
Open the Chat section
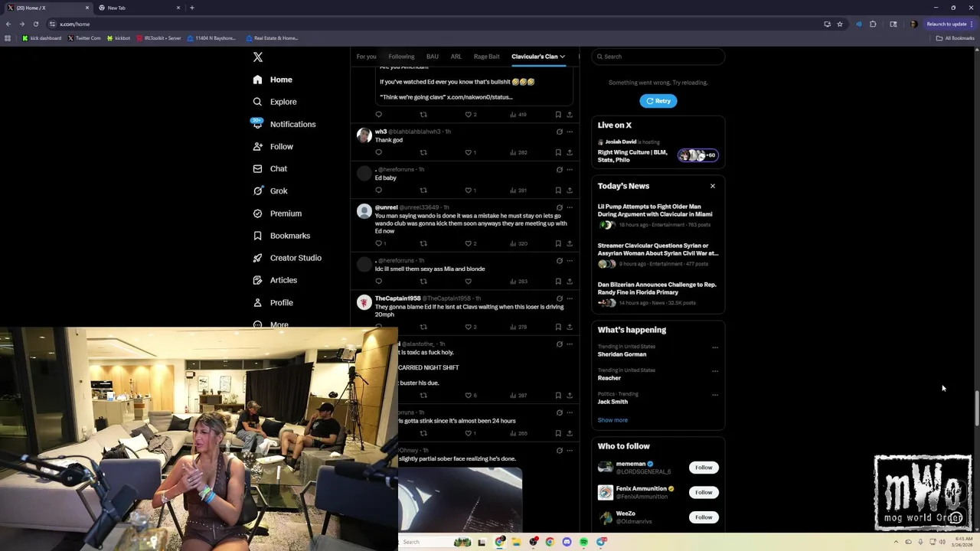pos(269,168)
